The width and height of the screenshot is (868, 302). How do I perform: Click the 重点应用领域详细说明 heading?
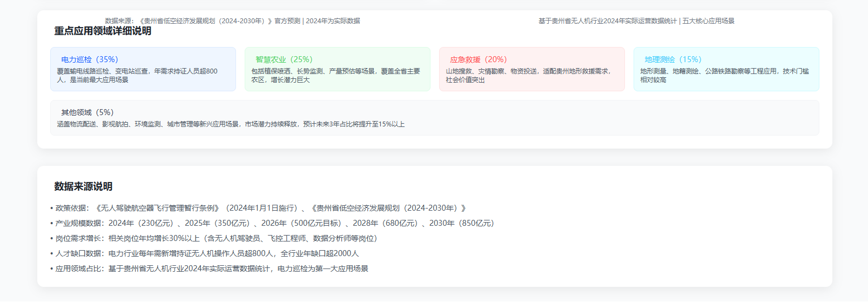(103, 31)
